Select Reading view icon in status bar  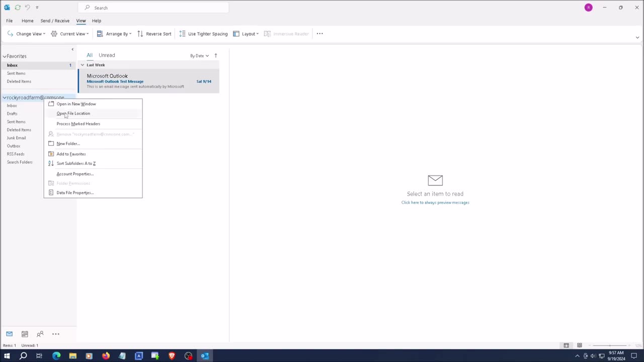tap(580, 345)
